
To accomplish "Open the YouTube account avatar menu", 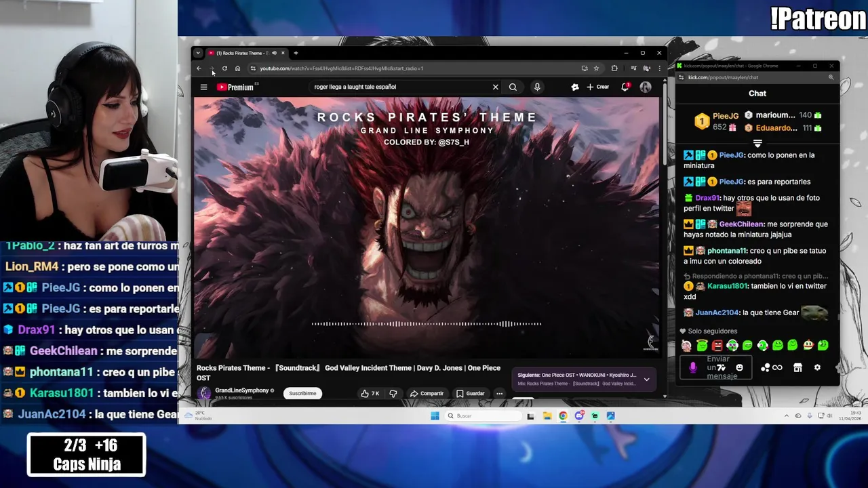I will click(646, 87).
